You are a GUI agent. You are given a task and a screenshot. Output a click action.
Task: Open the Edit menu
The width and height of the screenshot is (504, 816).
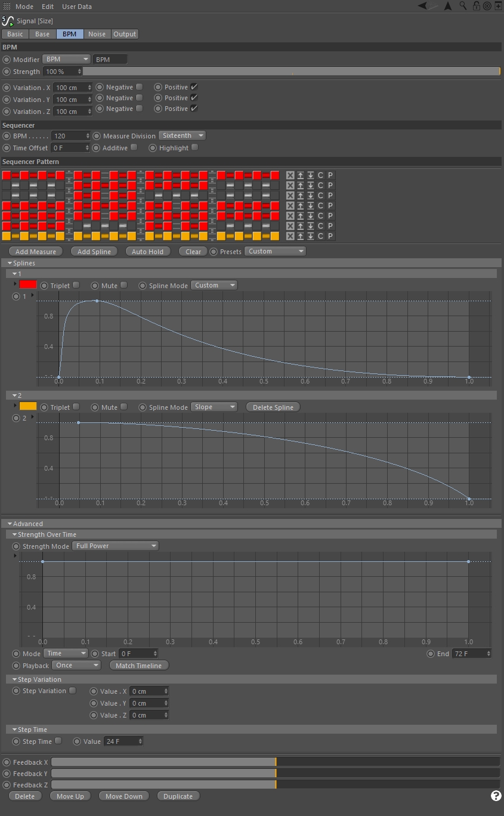pyautogui.click(x=48, y=7)
